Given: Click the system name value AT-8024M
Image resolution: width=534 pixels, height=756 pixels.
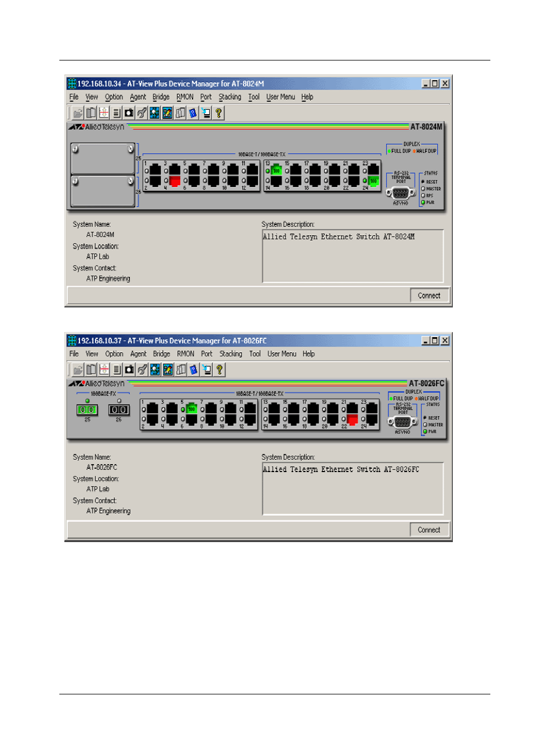Looking at the screenshot, I should point(100,235).
